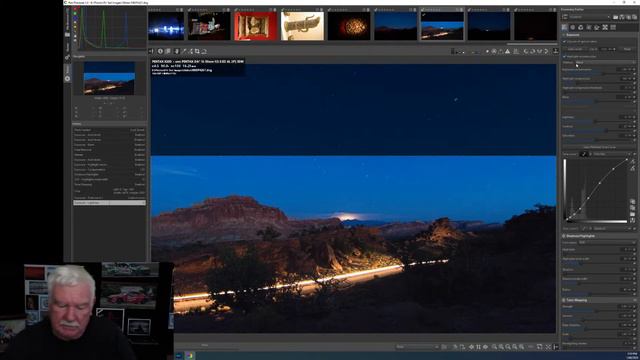Click the clipping warning triangle indicator
Screen dimensions: 640x360
coord(507,51)
